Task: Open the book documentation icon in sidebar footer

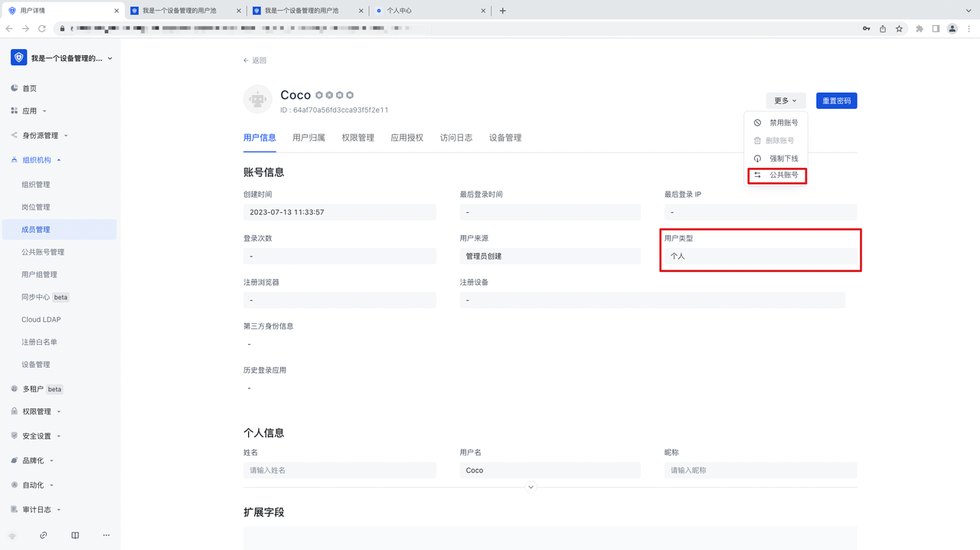Action: 75,535
